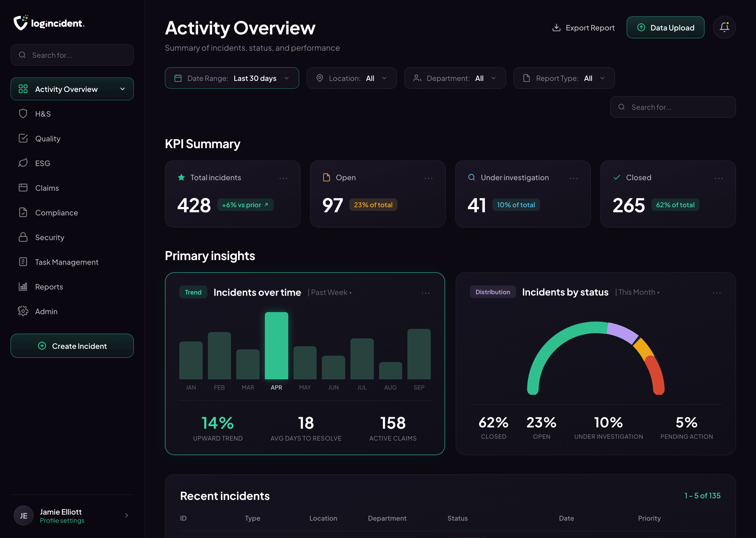The height and width of the screenshot is (538, 756).
Task: Click the SEP bar in chart
Action: click(x=419, y=354)
